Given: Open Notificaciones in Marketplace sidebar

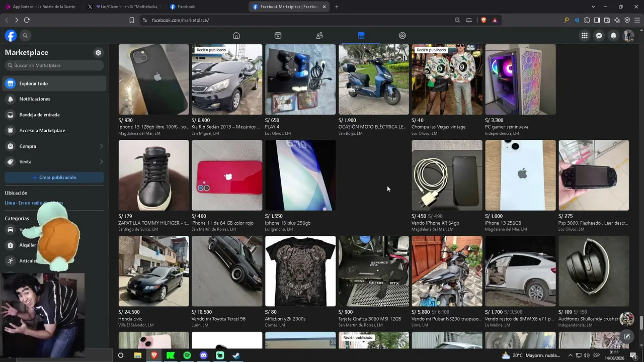Looking at the screenshot, I should [54, 99].
